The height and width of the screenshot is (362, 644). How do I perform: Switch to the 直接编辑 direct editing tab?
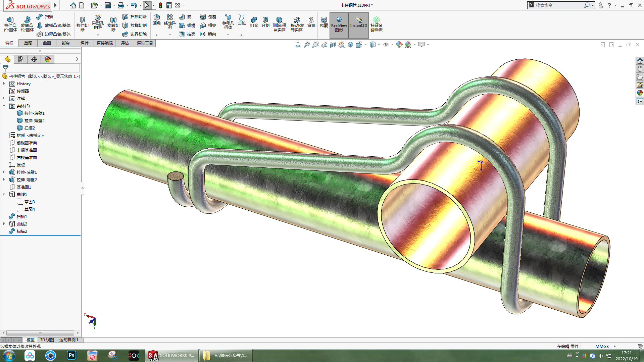[105, 43]
